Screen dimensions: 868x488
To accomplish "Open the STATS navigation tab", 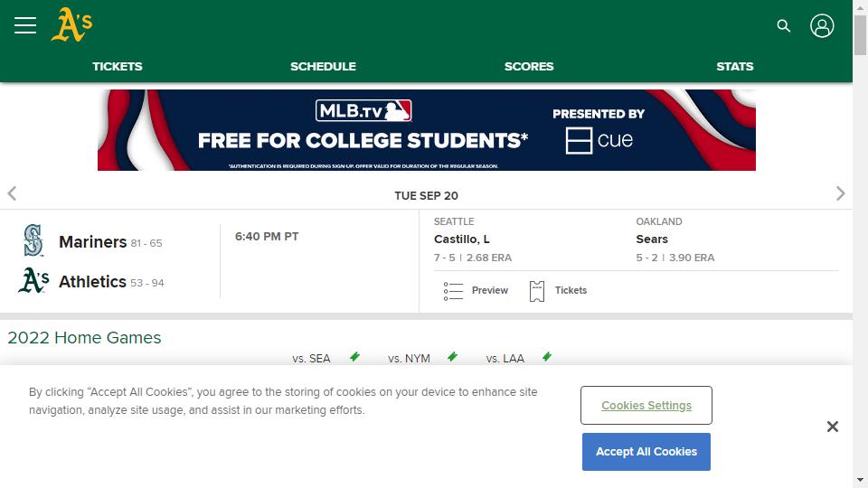I will coord(734,66).
